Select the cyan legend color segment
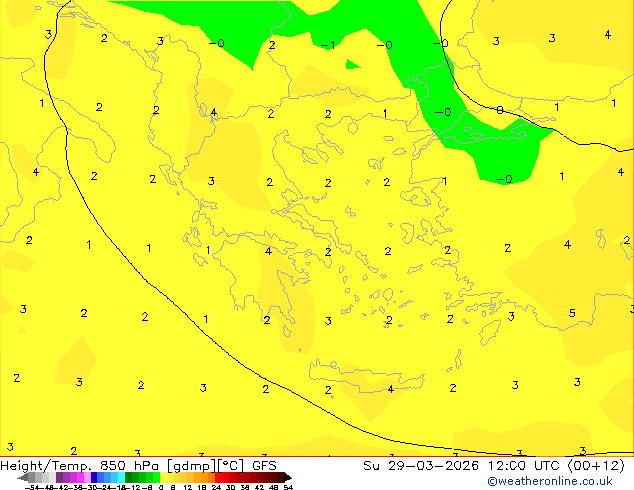Viewport: 634px width, 490px height. [x=121, y=477]
